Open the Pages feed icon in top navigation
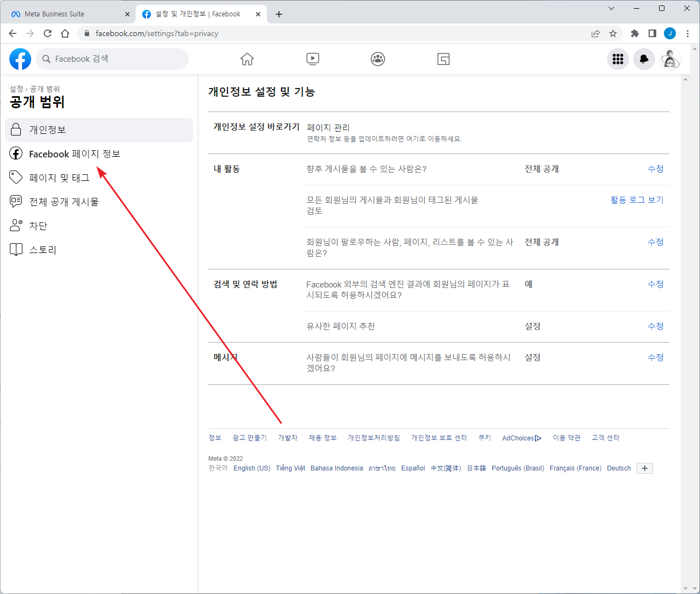Viewport: 700px width, 594px height. 444,59
